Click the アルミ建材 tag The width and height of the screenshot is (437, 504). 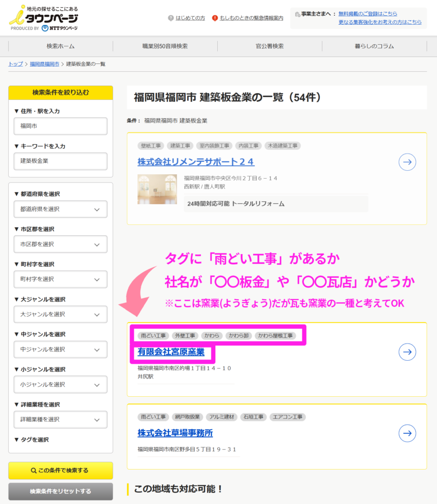222,417
